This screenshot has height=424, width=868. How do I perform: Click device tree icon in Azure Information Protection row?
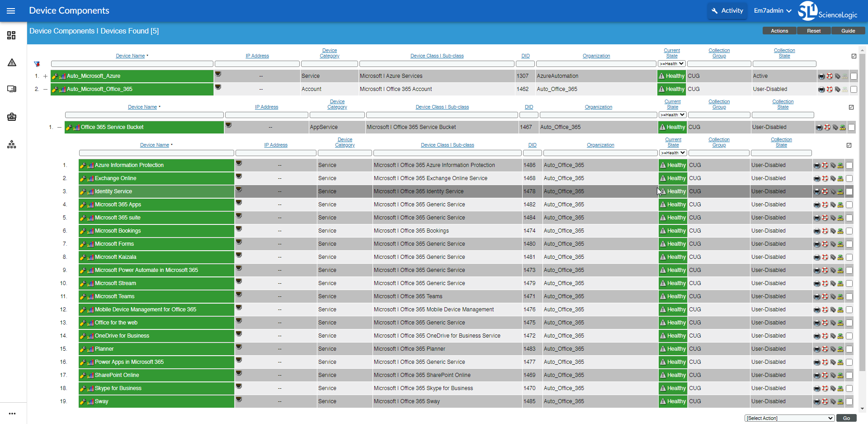tap(840, 166)
